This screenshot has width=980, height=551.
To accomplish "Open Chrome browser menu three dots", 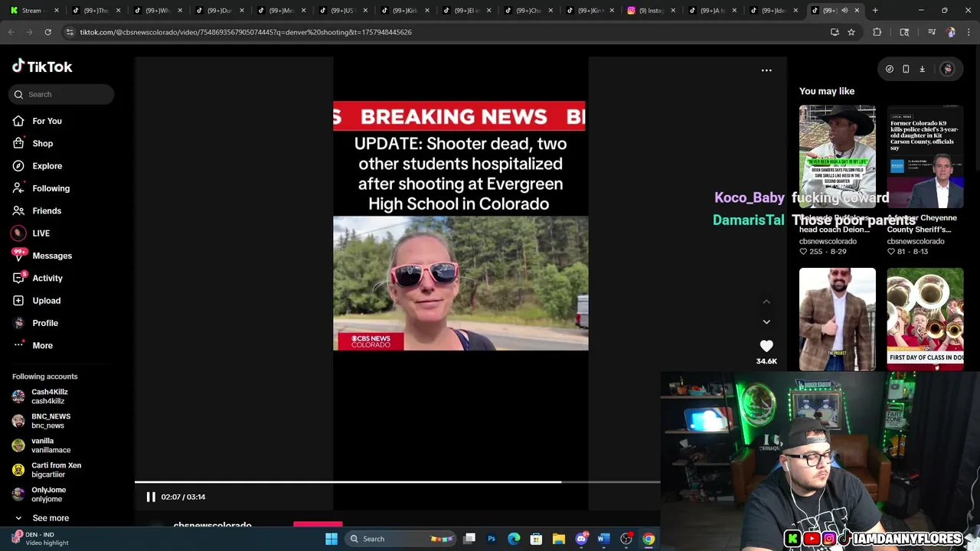I will pyautogui.click(x=969, y=32).
